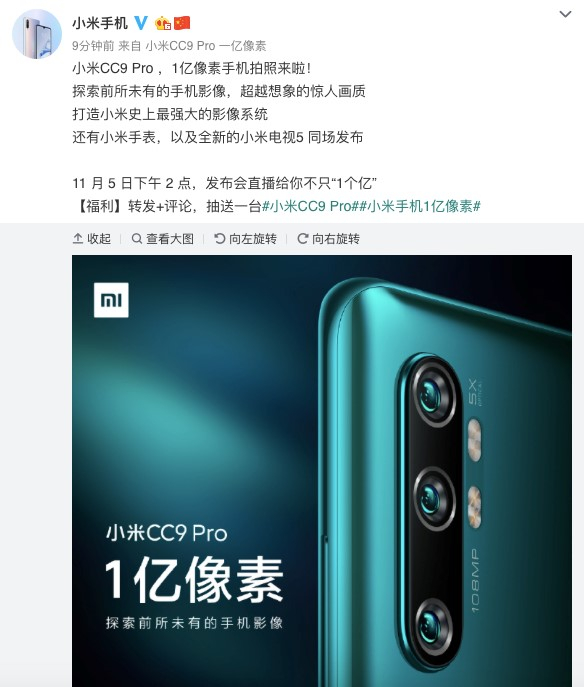Click the counterclockwise rotate arrow icon
The image size is (584, 687).
219,238
